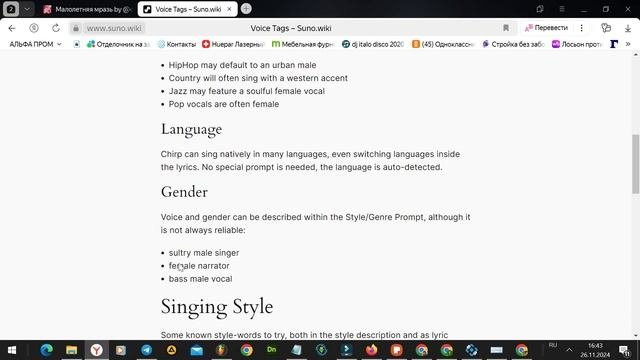Image resolution: width=640 pixels, height=360 pixels.
Task: Open Firefox from the taskbar
Action: pyautogui.click(x=371, y=350)
